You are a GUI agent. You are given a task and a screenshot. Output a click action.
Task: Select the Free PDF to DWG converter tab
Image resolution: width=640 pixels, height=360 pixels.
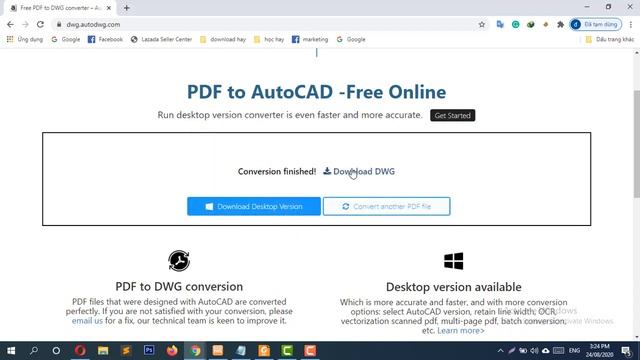[60, 8]
